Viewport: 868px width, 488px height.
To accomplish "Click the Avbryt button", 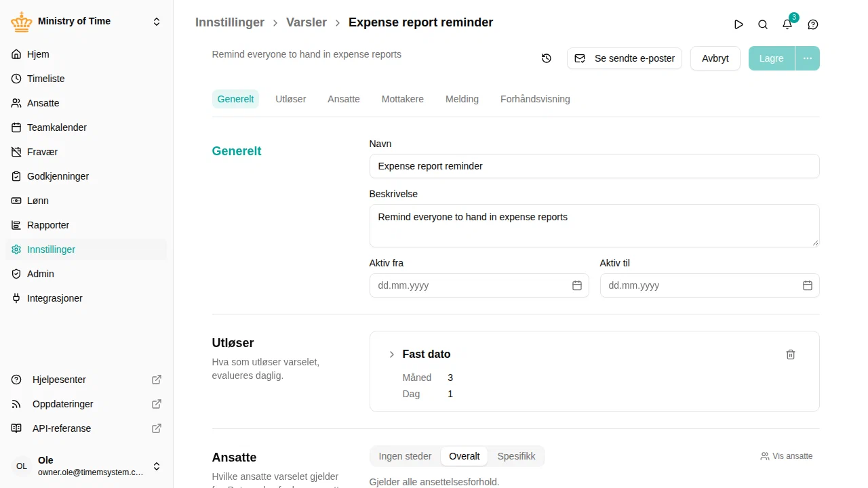I will click(715, 58).
